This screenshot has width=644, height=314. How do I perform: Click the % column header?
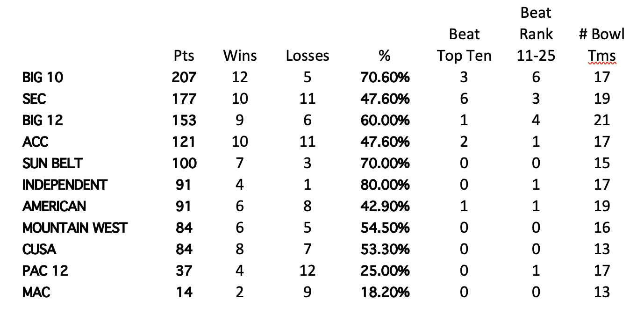tap(385, 56)
